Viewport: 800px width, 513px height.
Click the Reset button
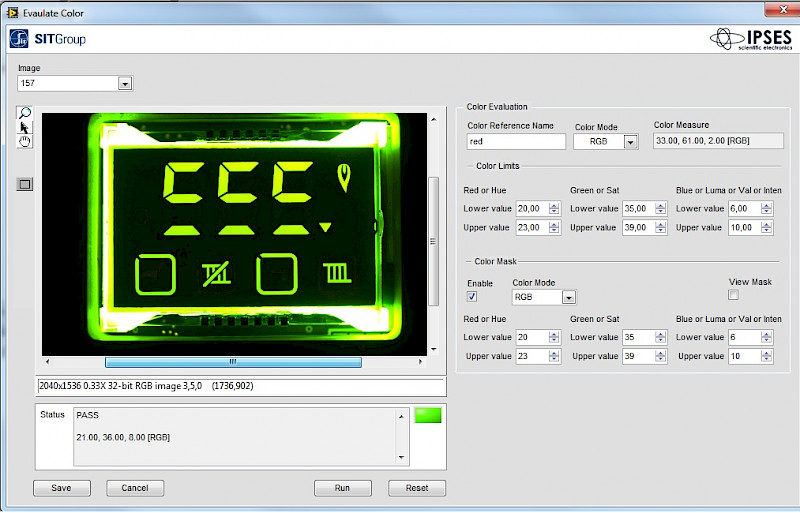pyautogui.click(x=417, y=488)
